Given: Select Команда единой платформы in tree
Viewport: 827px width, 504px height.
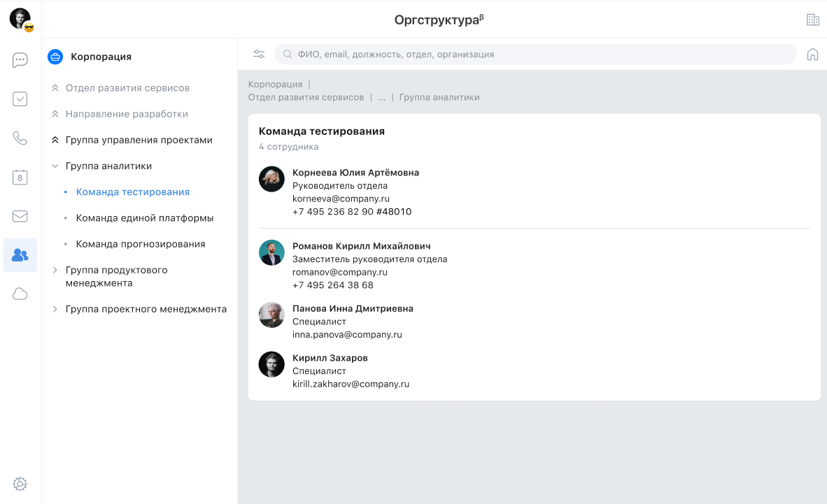Looking at the screenshot, I should (145, 218).
